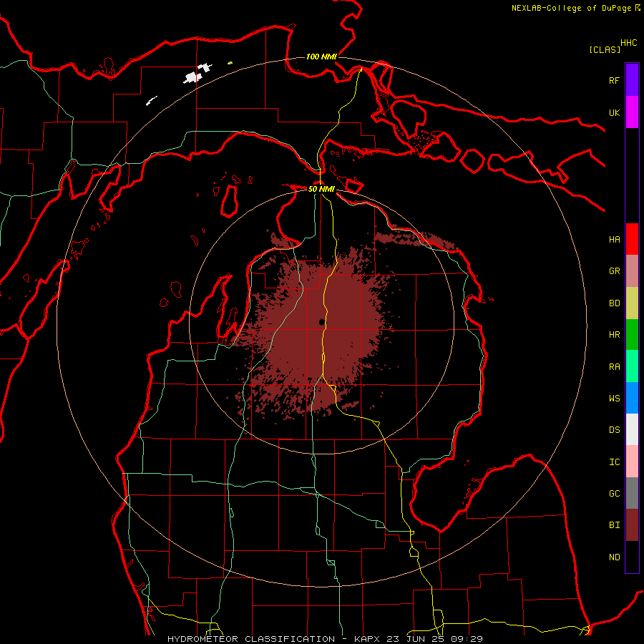Select the WS legend label

614,399
